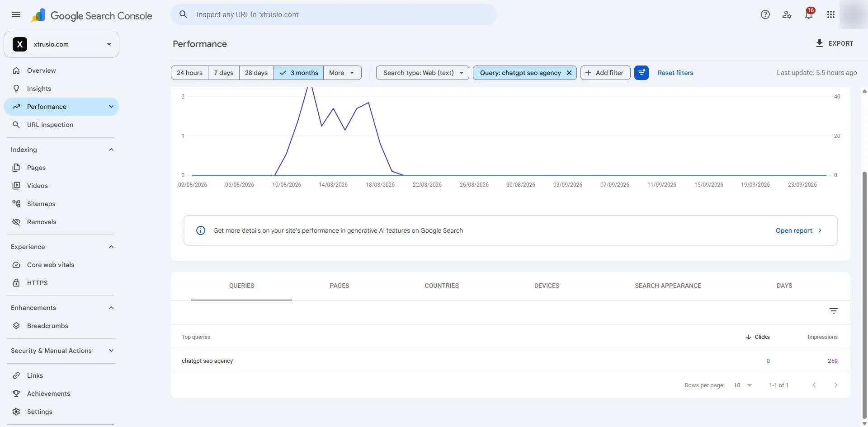868x427 pixels.
Task: Select the 28 days date range
Action: [256, 73]
